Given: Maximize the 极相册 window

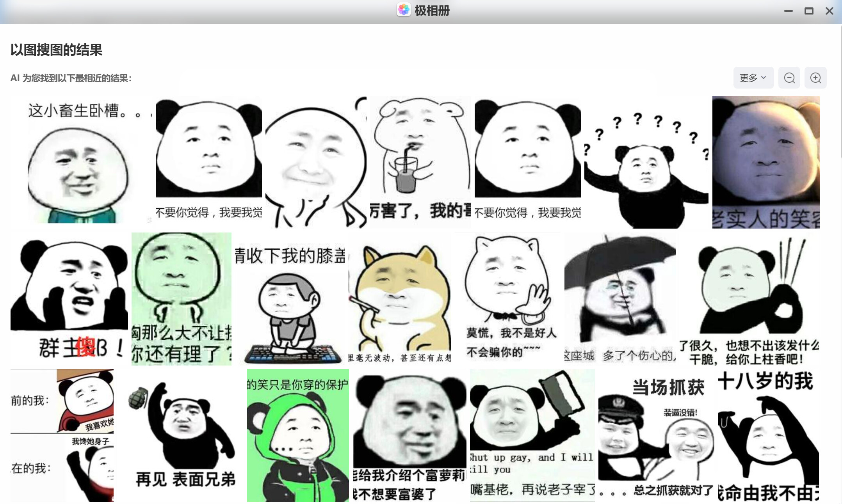Looking at the screenshot, I should 809,11.
